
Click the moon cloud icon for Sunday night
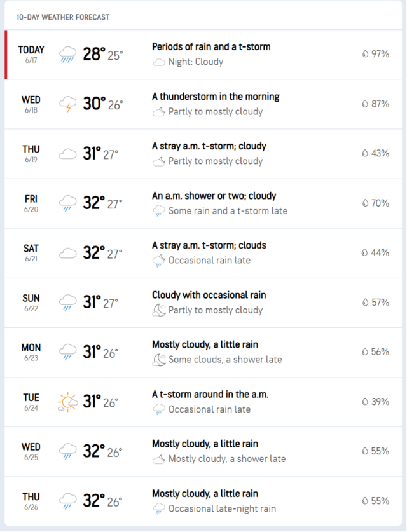[158, 310]
